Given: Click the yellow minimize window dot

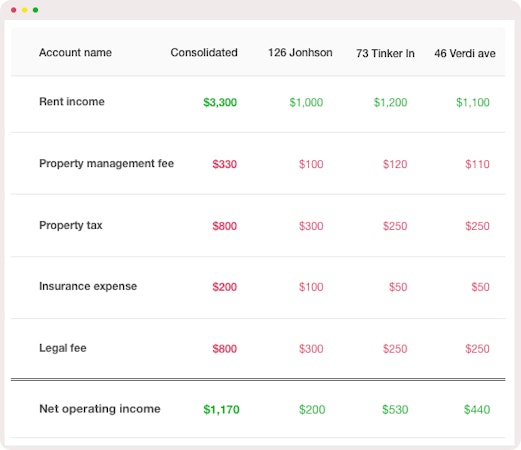Looking at the screenshot, I should click(25, 10).
